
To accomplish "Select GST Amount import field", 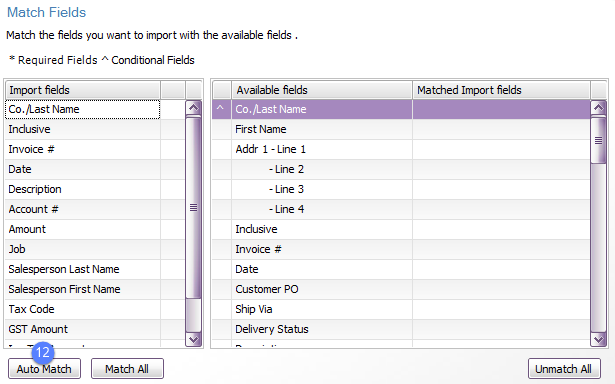I will [82, 329].
